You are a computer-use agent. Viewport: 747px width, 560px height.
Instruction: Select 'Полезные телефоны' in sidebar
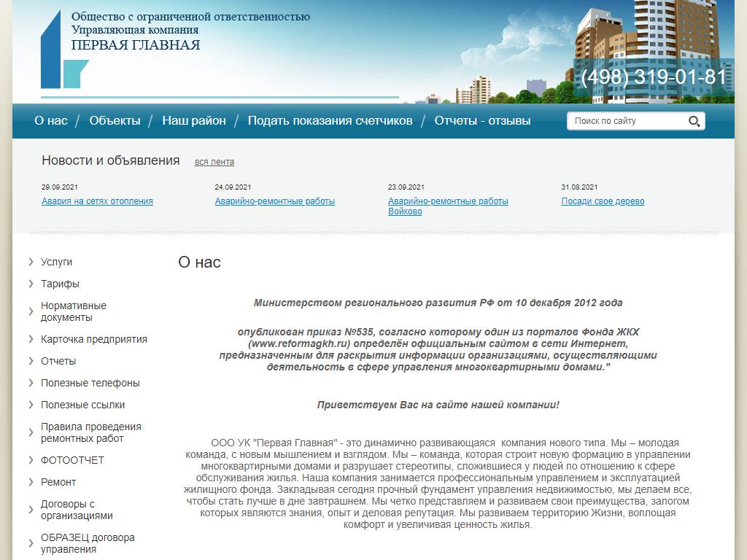point(90,383)
